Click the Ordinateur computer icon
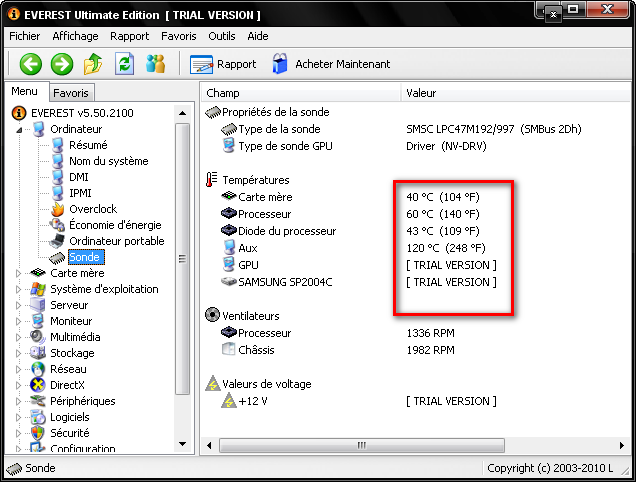This screenshot has height=482, width=636. [39, 129]
